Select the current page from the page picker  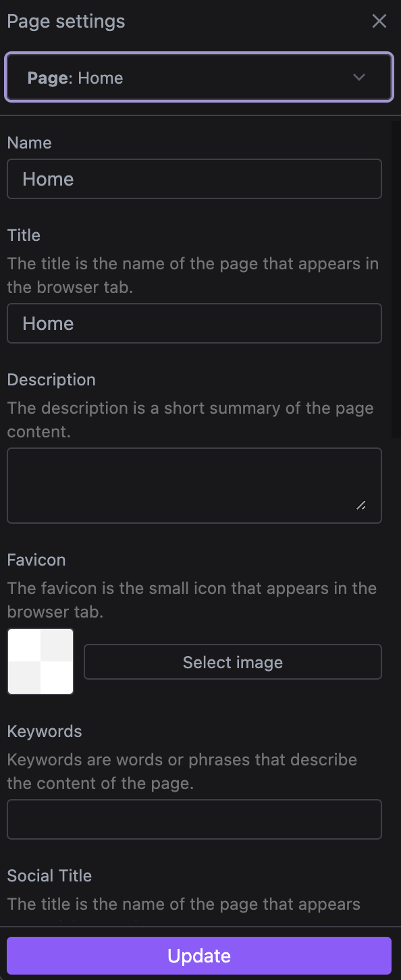pos(199,77)
